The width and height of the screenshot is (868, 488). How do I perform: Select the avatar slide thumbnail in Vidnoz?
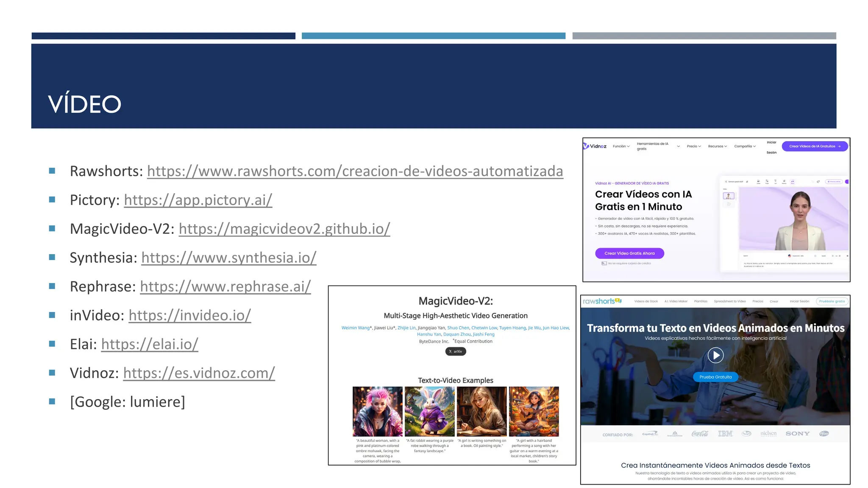pos(729,196)
